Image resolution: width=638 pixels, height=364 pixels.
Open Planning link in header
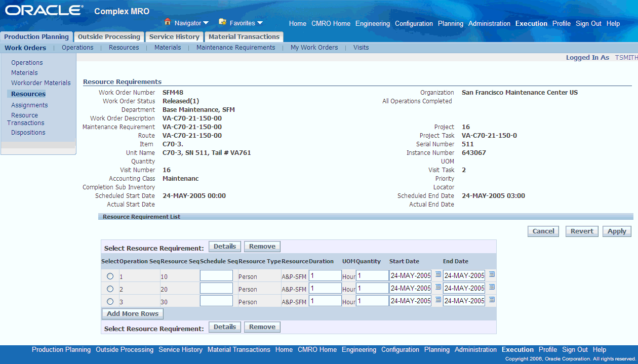[451, 24]
